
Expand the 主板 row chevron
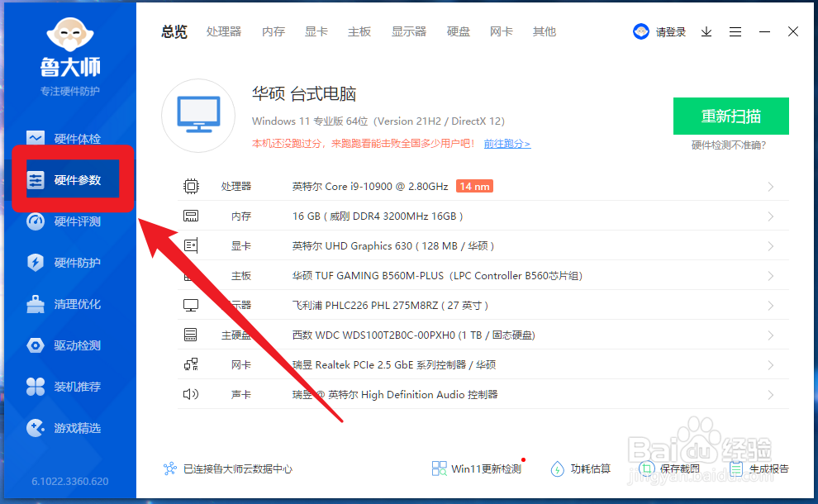tap(771, 276)
